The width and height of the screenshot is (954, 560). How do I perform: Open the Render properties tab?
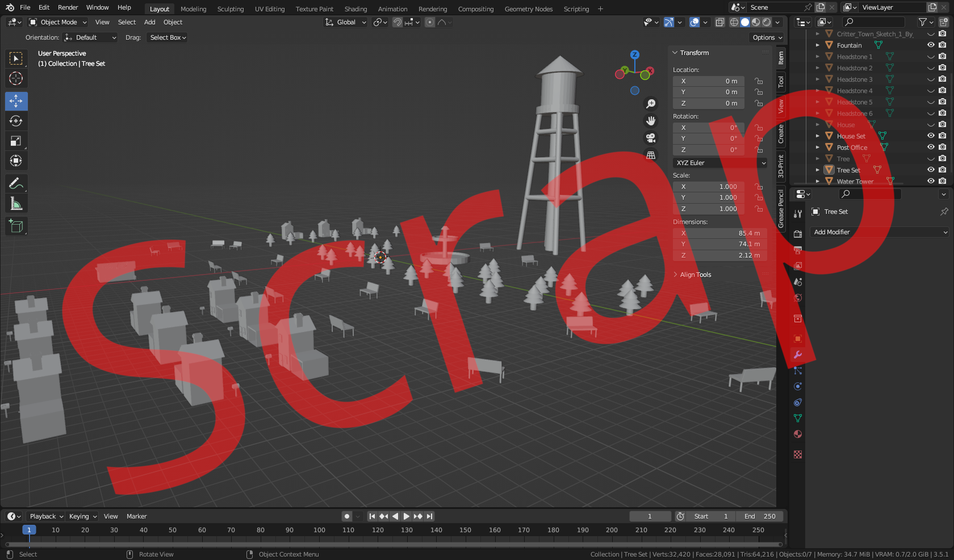click(798, 234)
